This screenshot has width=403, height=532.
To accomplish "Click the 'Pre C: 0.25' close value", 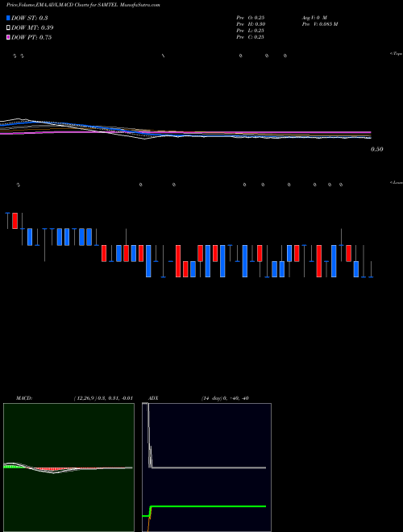I will pos(251,37).
